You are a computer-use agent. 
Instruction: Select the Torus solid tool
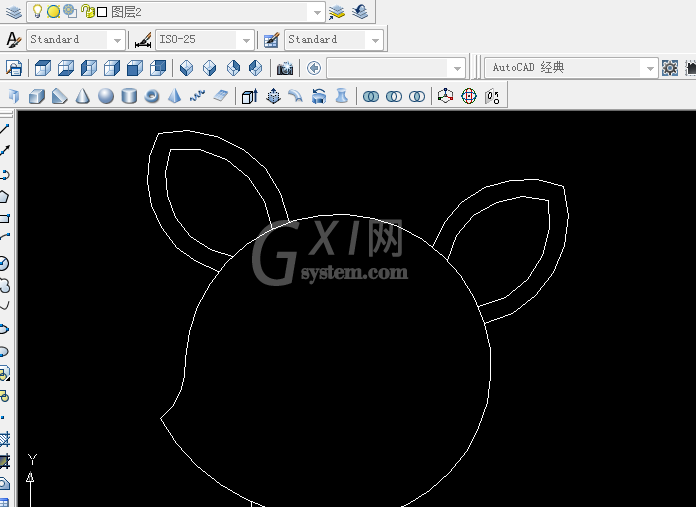pyautogui.click(x=152, y=96)
